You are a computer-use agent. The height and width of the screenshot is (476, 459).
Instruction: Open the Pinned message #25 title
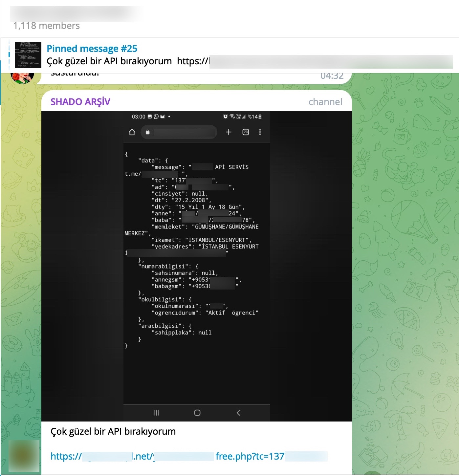pyautogui.click(x=92, y=49)
